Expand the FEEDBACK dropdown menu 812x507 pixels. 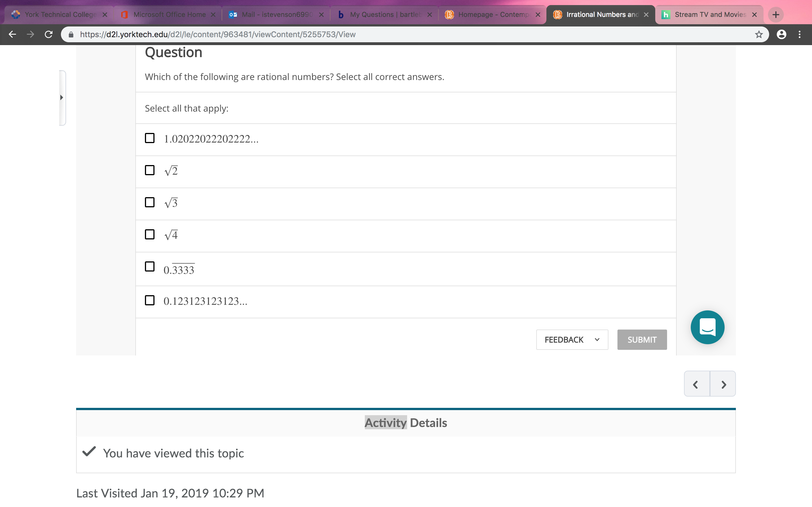(x=596, y=339)
